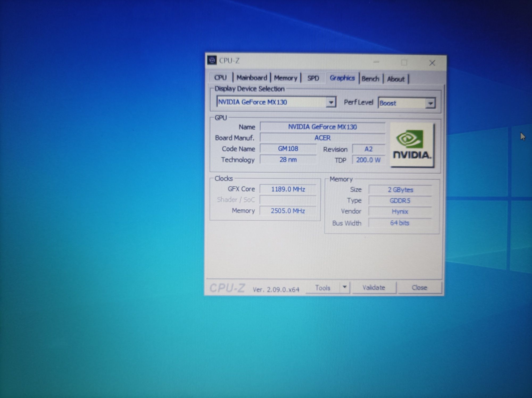Select the SPD tab

tap(313, 78)
